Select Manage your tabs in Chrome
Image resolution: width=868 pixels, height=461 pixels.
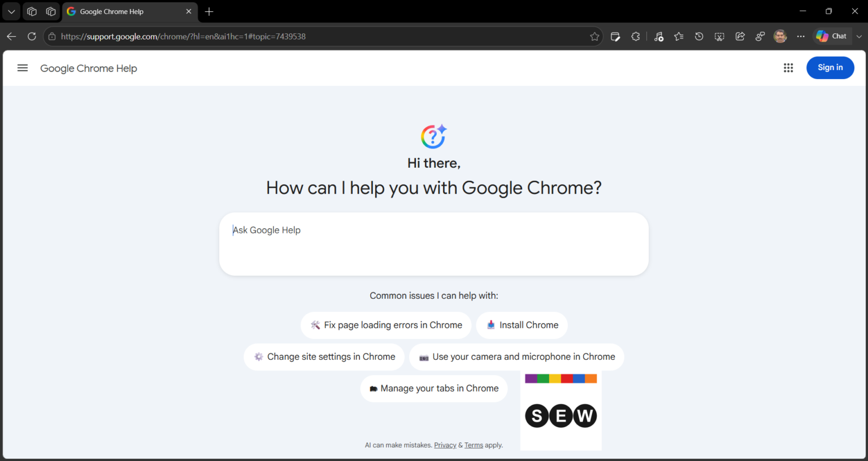click(434, 389)
